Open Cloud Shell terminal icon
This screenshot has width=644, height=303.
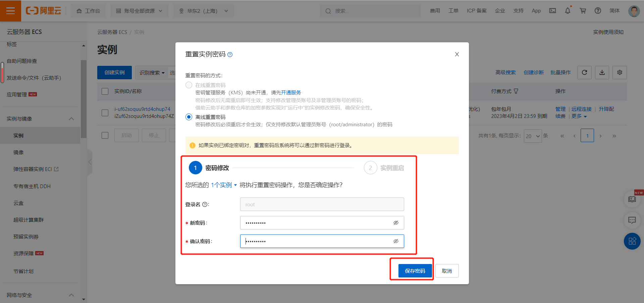552,11
